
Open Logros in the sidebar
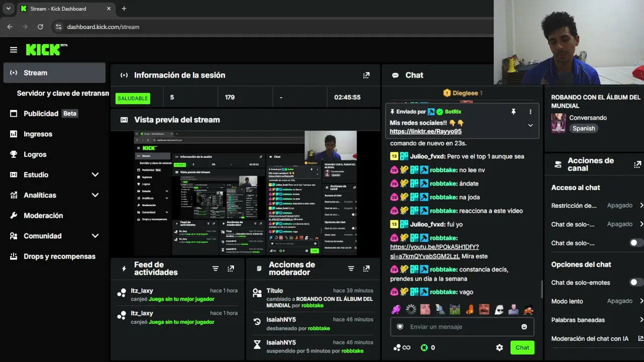coord(54,154)
